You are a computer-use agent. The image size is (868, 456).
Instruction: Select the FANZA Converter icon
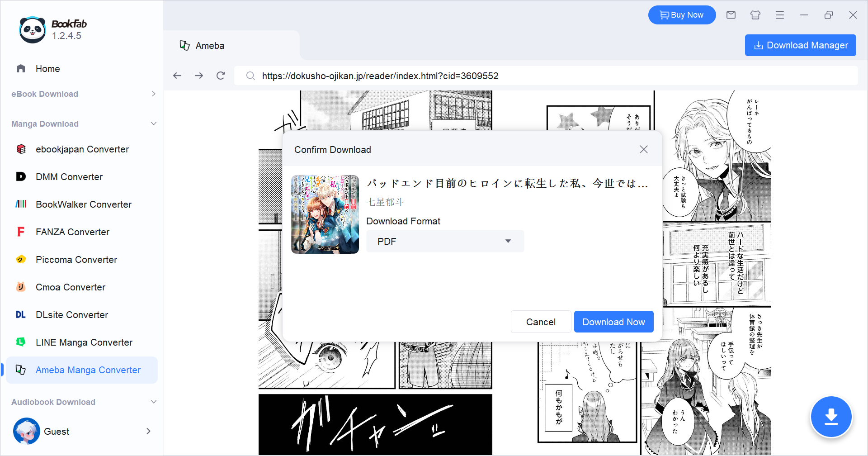(x=21, y=232)
